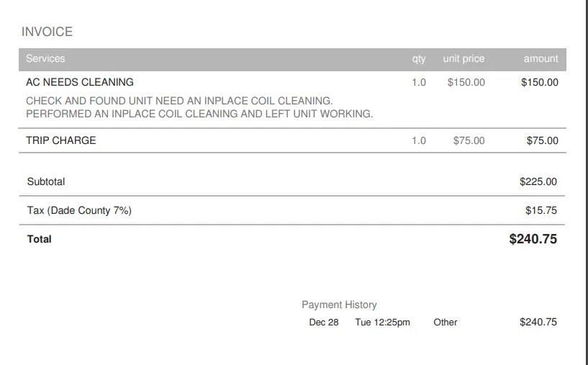Click the unit price column header
This screenshot has height=365, width=588.
pos(463,59)
